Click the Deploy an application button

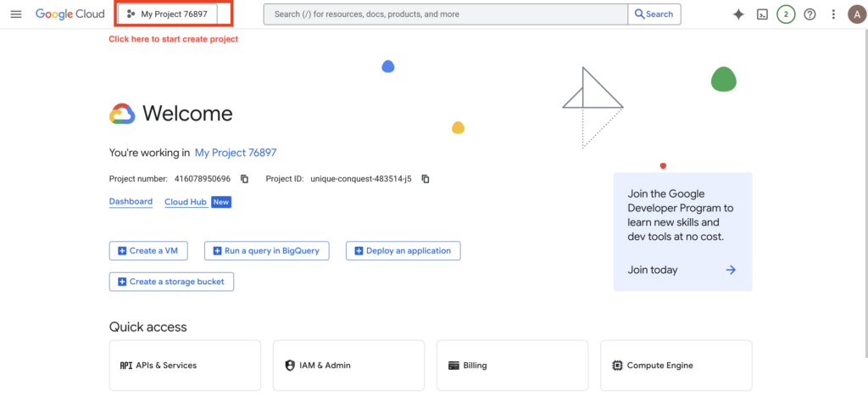click(x=403, y=250)
